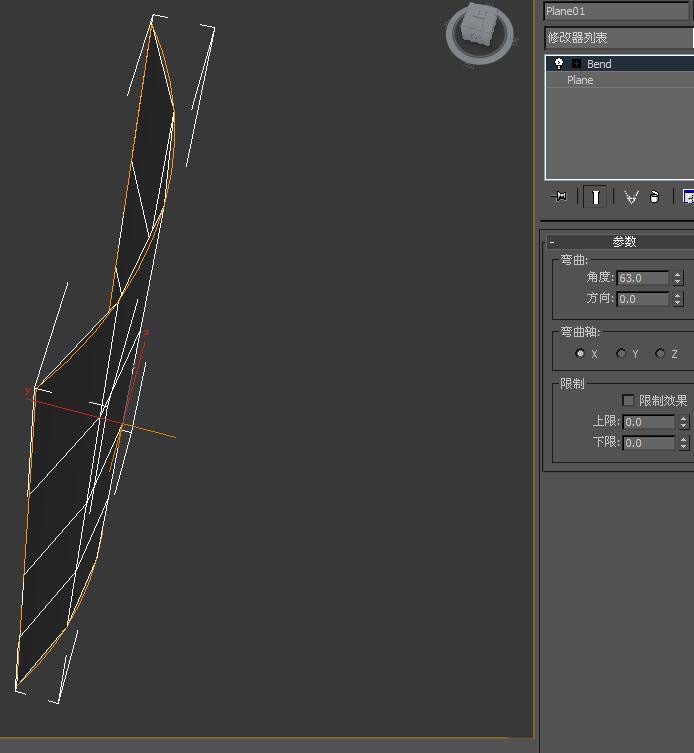694x753 pixels.
Task: Select X bend axis radio button
Action: coord(580,353)
